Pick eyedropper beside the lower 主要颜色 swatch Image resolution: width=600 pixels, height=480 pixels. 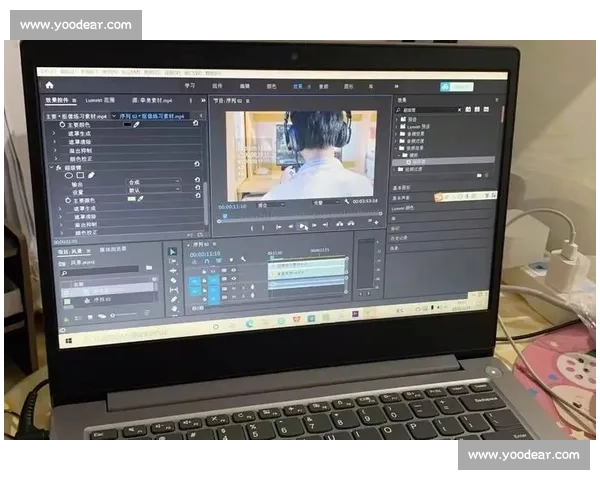[140, 199]
